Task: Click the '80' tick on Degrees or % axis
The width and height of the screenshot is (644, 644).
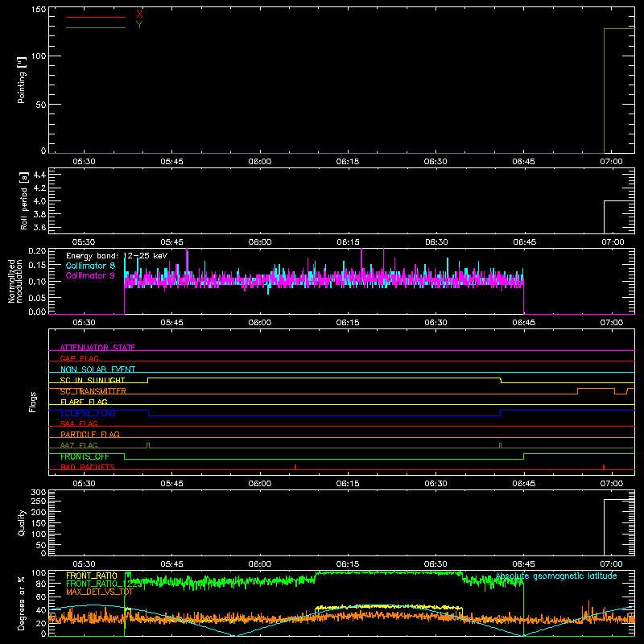Action: (41, 584)
